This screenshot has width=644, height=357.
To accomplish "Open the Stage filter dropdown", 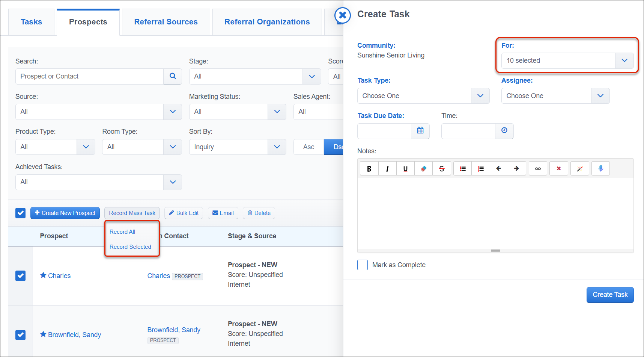I will click(255, 76).
